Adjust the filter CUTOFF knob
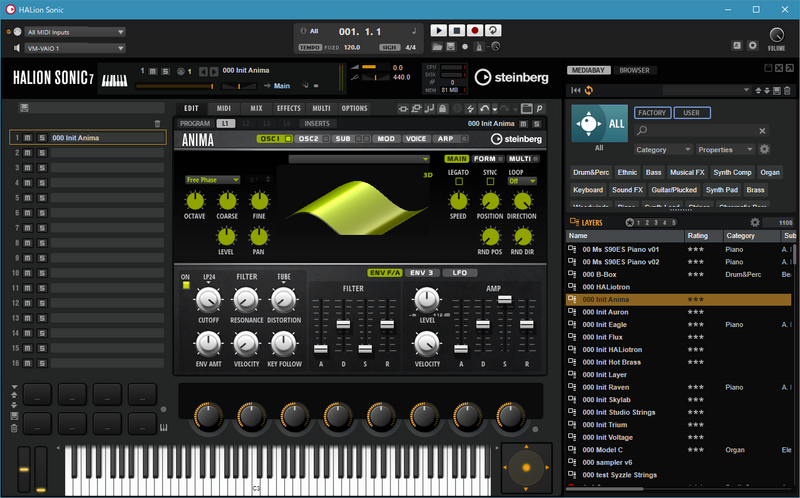 pyautogui.click(x=208, y=300)
